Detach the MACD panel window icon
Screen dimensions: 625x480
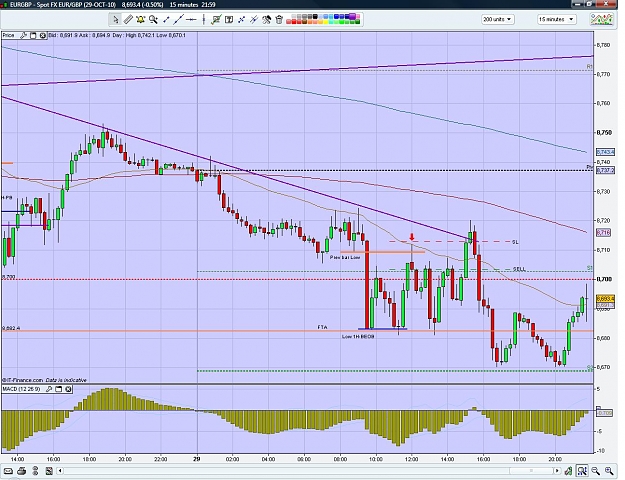coord(59,389)
